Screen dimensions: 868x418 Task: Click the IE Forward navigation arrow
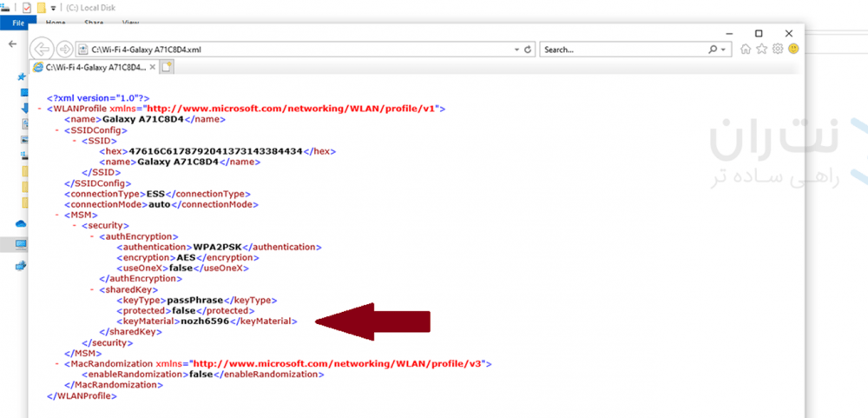click(63, 49)
